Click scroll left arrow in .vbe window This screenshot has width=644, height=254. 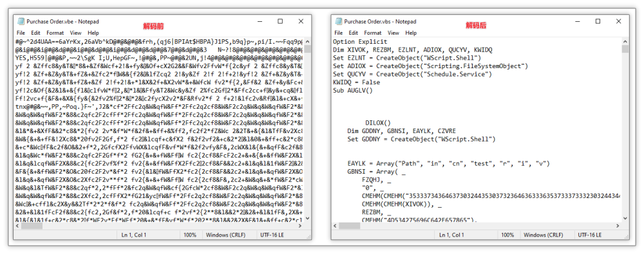pyautogui.click(x=18, y=226)
